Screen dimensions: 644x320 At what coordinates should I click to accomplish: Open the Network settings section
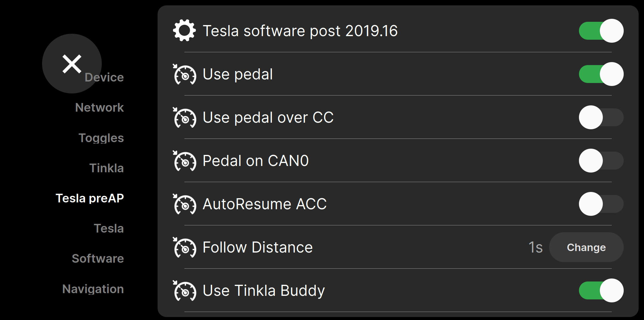coord(99,107)
